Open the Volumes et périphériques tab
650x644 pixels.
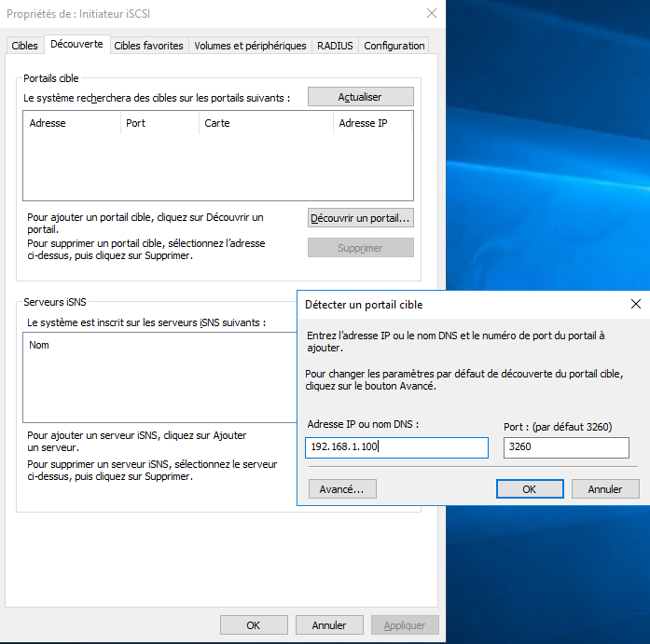coord(250,46)
